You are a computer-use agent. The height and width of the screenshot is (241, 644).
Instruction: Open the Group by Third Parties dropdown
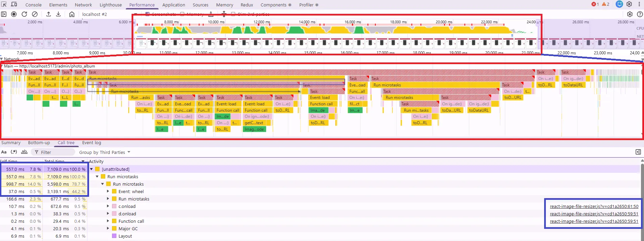[x=105, y=153]
